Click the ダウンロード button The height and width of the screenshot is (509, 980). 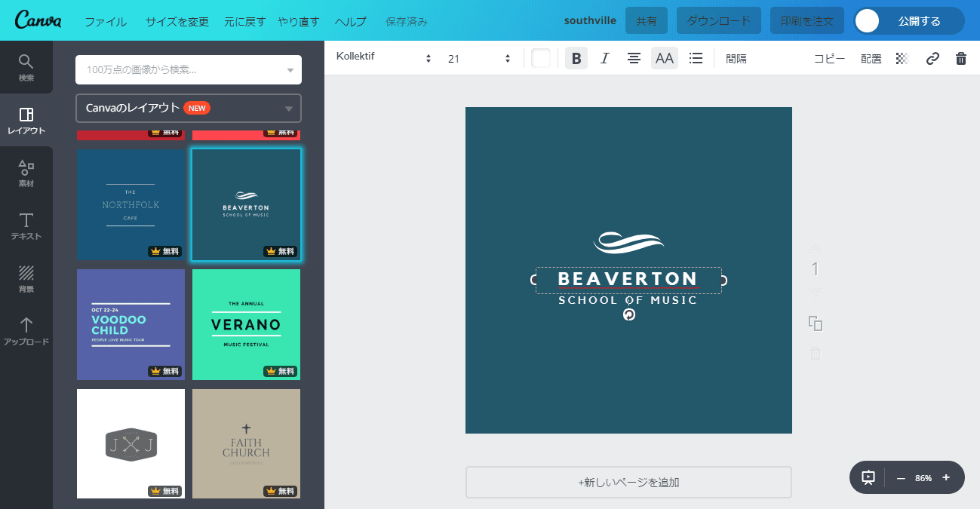[x=717, y=20]
